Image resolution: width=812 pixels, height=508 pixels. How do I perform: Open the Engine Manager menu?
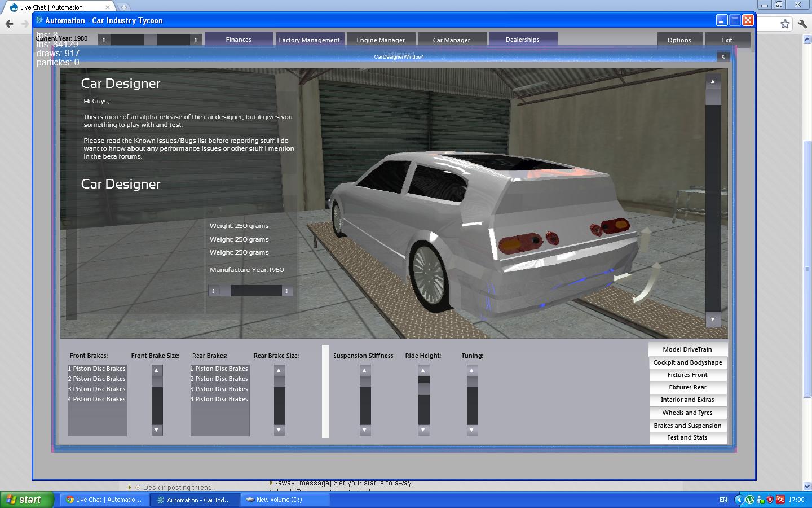(381, 40)
